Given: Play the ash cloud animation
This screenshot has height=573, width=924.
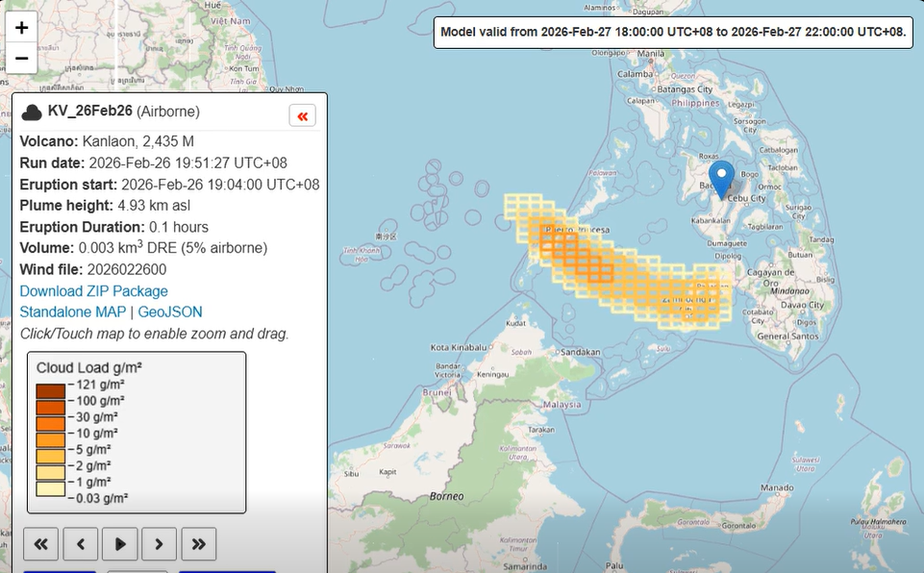Looking at the screenshot, I should [x=119, y=543].
